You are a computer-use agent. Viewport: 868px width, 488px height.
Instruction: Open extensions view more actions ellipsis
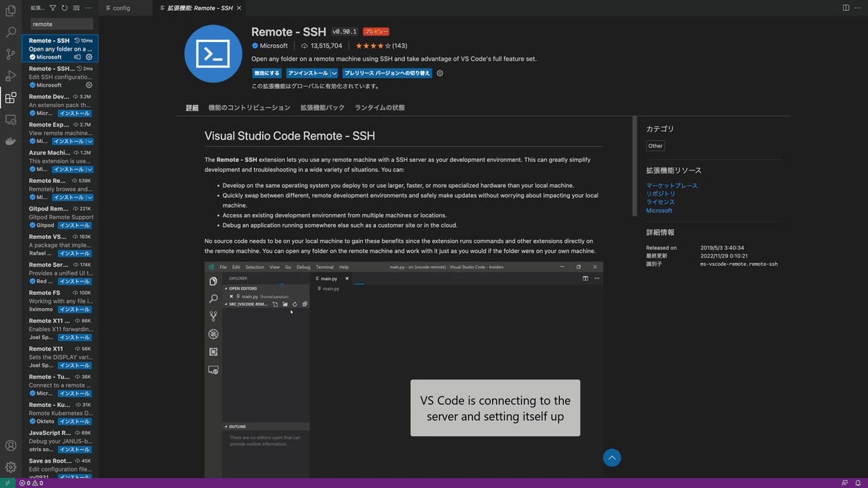pyautogui.click(x=88, y=8)
